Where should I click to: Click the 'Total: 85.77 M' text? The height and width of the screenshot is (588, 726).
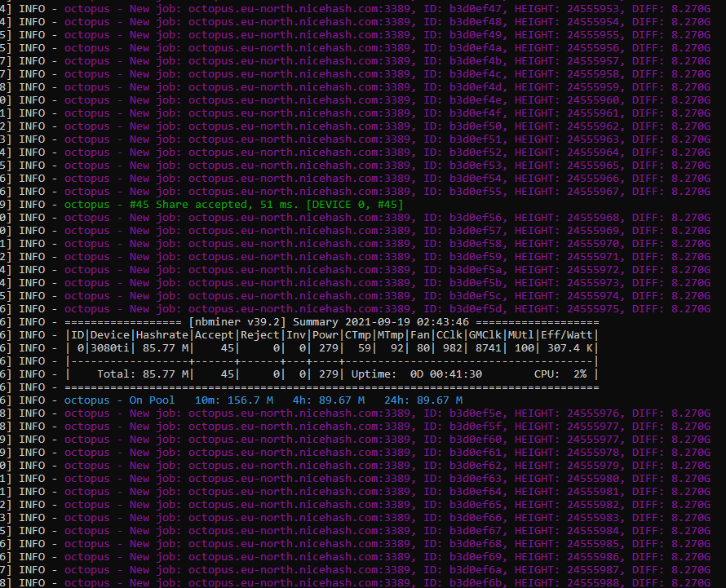click(x=143, y=374)
